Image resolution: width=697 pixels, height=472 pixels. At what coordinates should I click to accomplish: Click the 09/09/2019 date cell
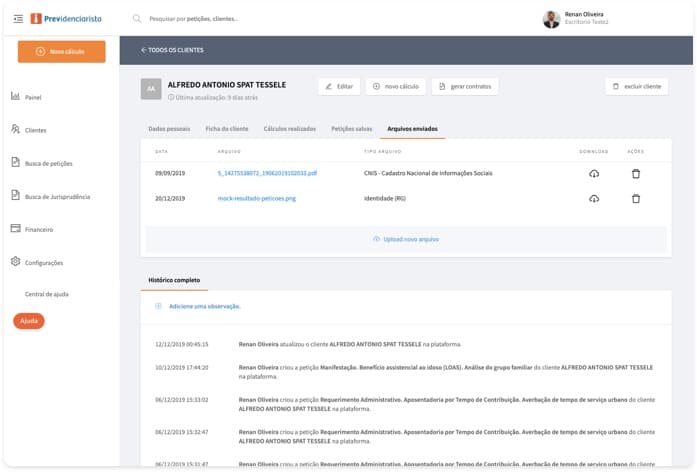point(170,173)
